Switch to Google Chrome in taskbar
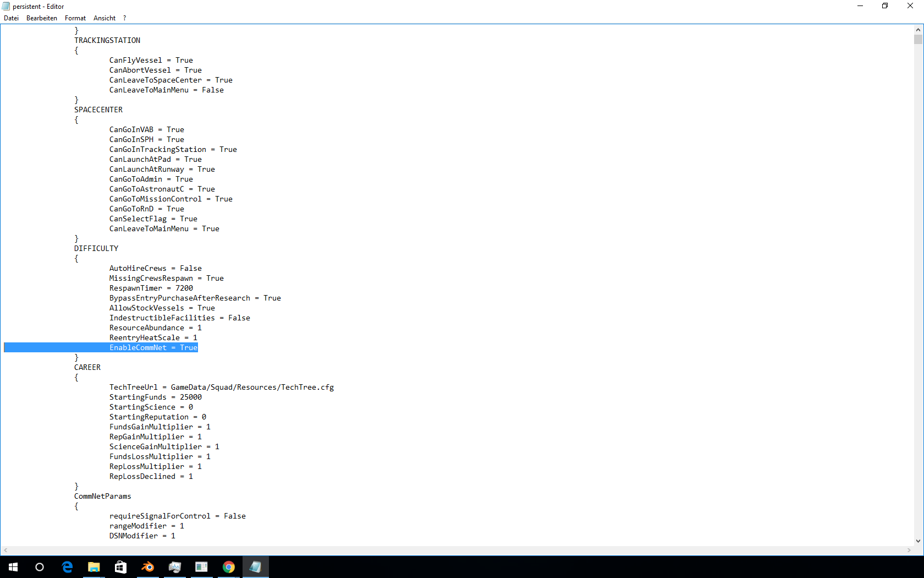The width and height of the screenshot is (924, 578). pos(229,567)
